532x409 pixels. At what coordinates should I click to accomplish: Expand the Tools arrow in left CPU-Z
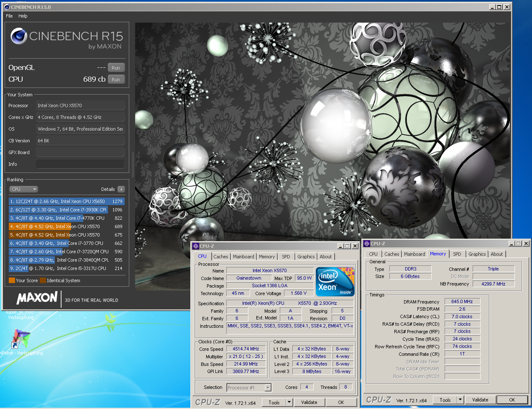[x=289, y=402]
